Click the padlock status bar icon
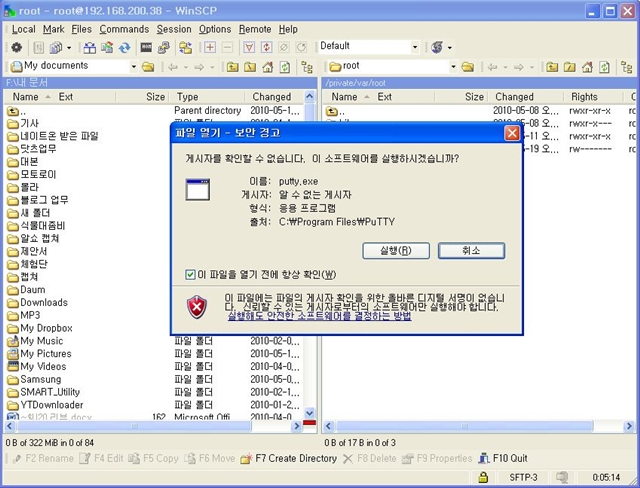Screen dimensions: 640x488 483,477
